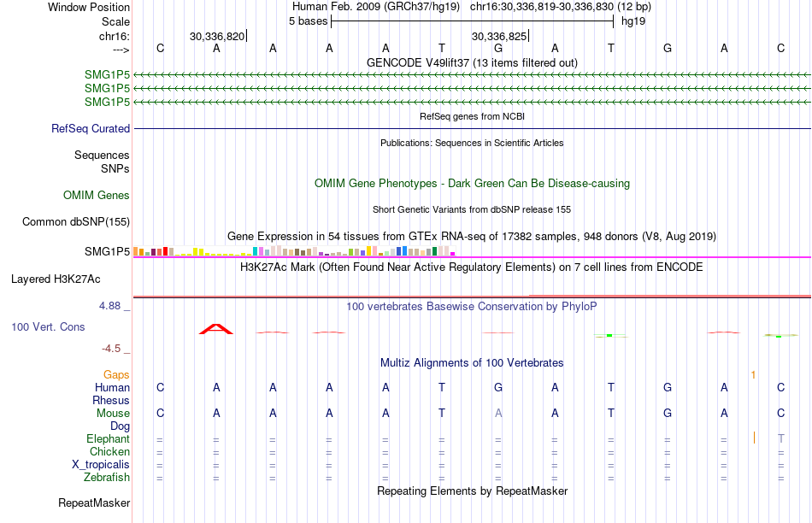
Task: Click the chr16:30,336,819-30,336,830 (12 bp) text
Action: click(561, 7)
